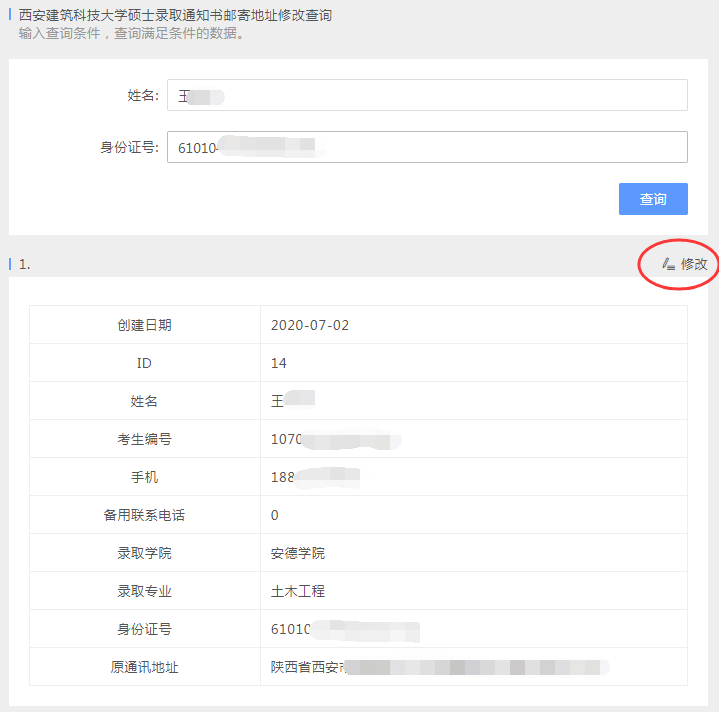Click the 修改 edit link

click(x=685, y=265)
